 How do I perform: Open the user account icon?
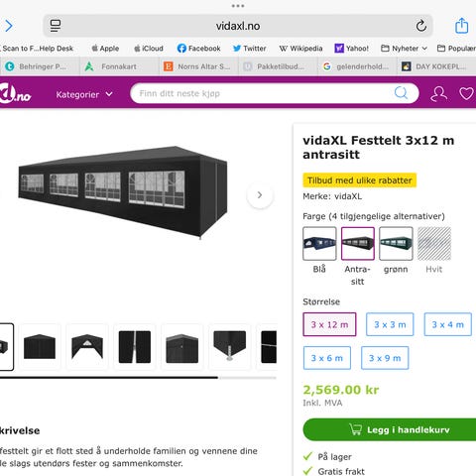pos(438,93)
